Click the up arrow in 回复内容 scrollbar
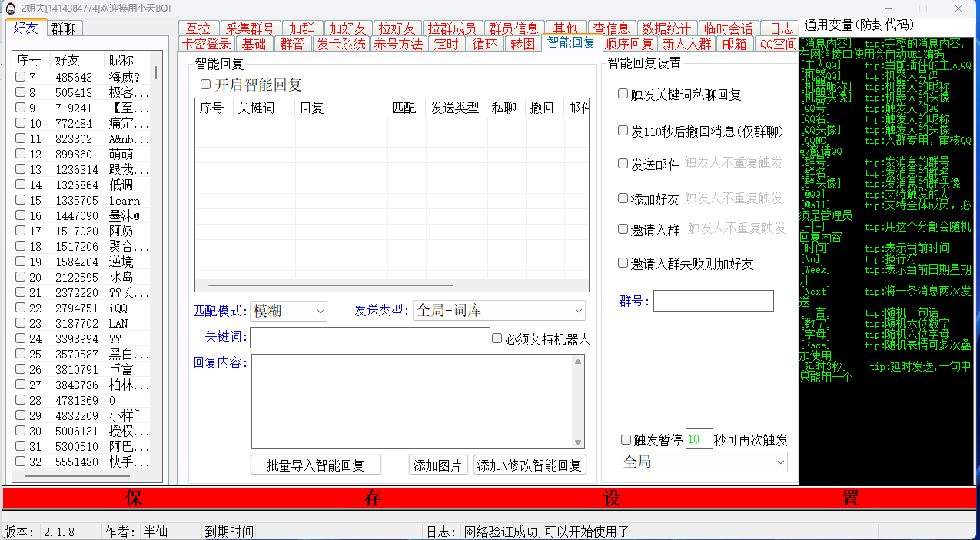 tap(578, 362)
